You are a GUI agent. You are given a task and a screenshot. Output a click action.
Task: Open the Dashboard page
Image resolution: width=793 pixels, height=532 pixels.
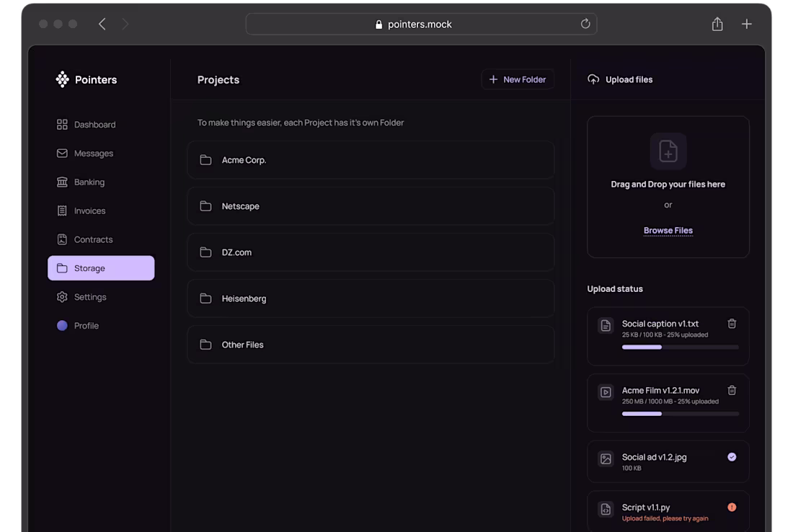[x=94, y=125]
